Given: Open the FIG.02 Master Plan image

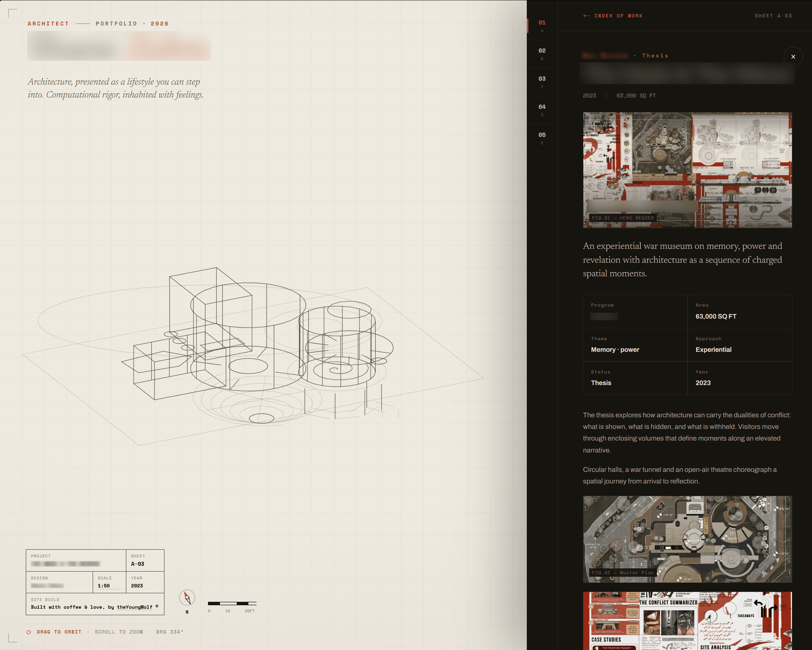Looking at the screenshot, I should (x=687, y=539).
